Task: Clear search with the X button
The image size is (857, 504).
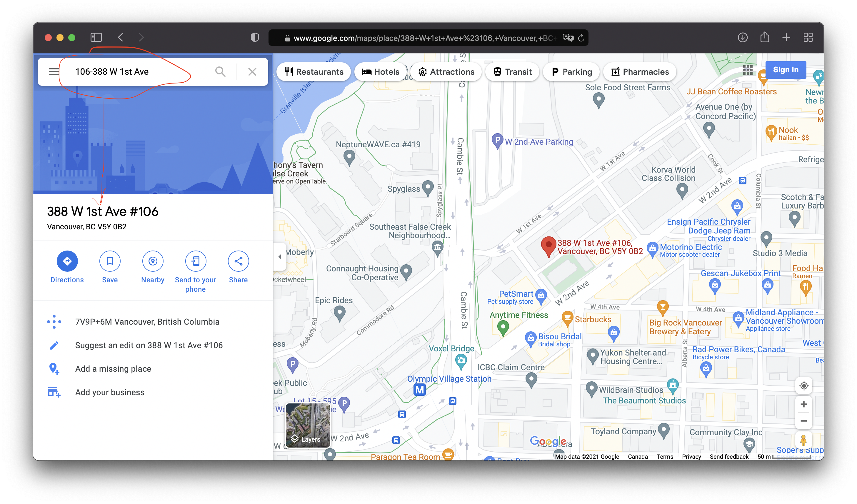Action: pos(252,72)
